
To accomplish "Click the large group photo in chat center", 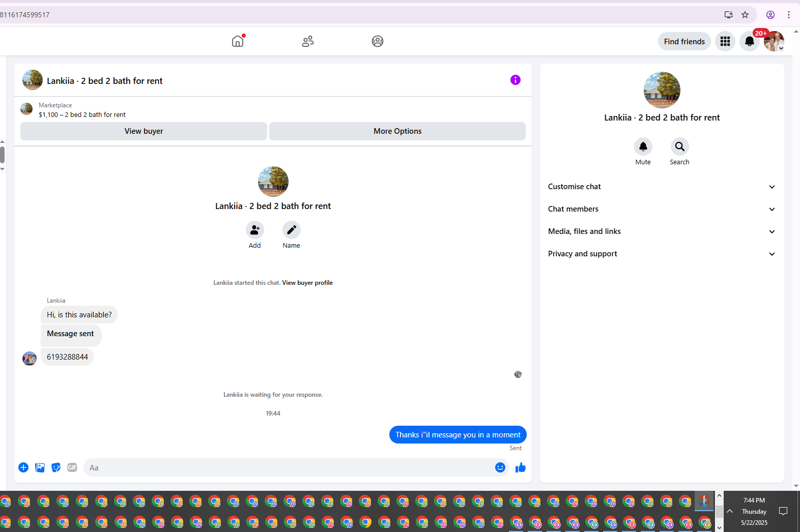I will point(273,182).
